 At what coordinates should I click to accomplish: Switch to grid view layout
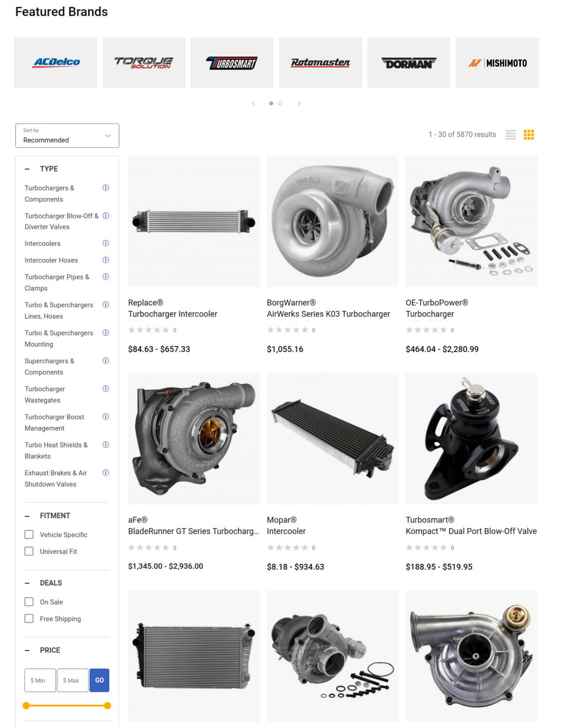tap(529, 135)
